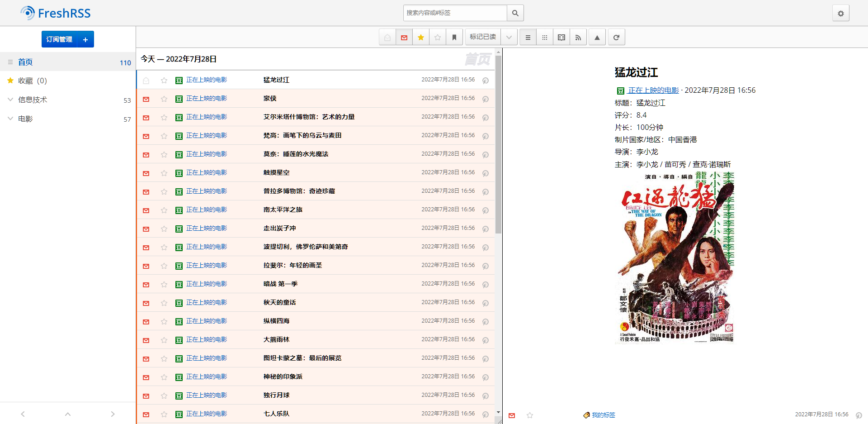Toggle read state of 猛龙过江 row

146,81
